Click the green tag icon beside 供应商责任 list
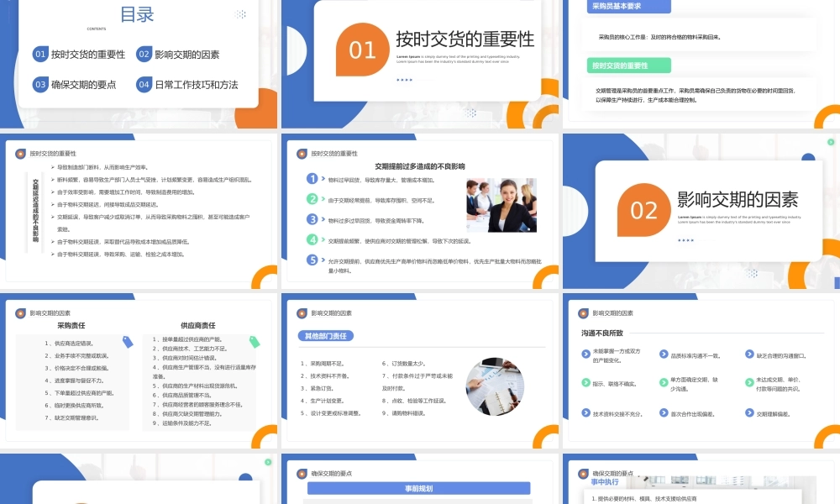 coord(255,342)
